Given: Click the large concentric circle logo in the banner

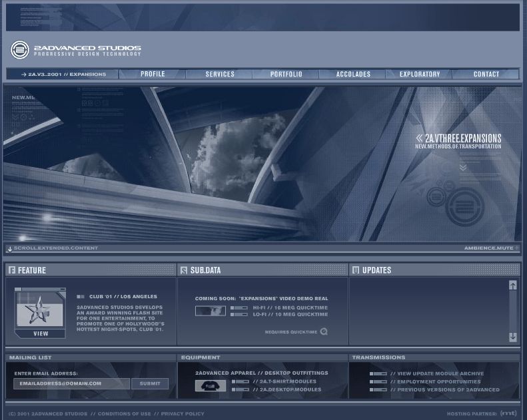Looking at the screenshot, I should tap(465, 206).
